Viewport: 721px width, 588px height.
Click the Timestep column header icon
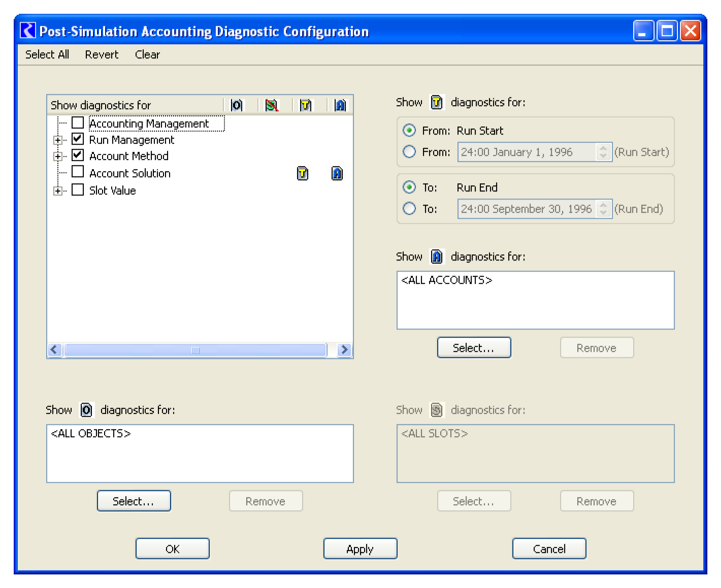(305, 105)
